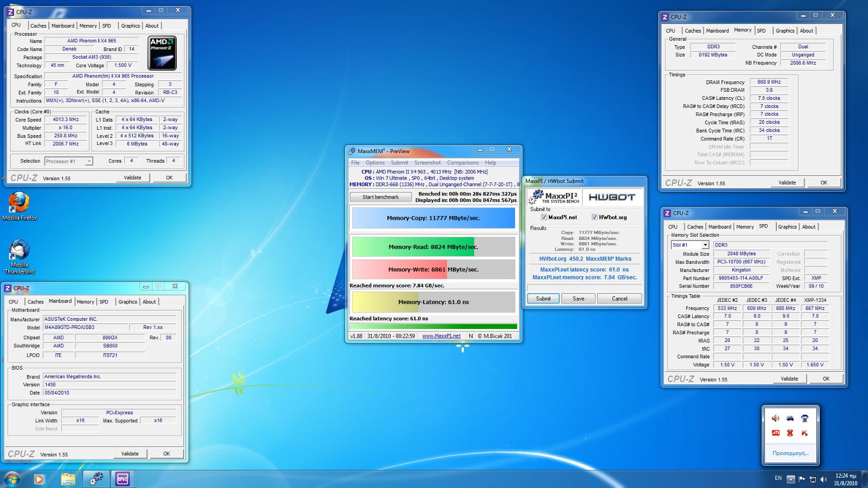Click the red X tray popup icon
The image size is (868, 488).
pos(790,433)
